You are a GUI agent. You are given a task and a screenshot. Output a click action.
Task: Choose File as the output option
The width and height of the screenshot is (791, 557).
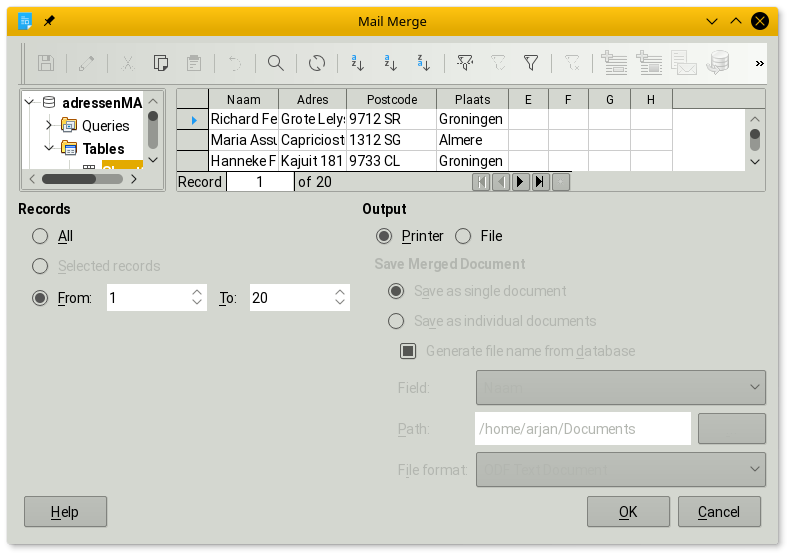463,236
